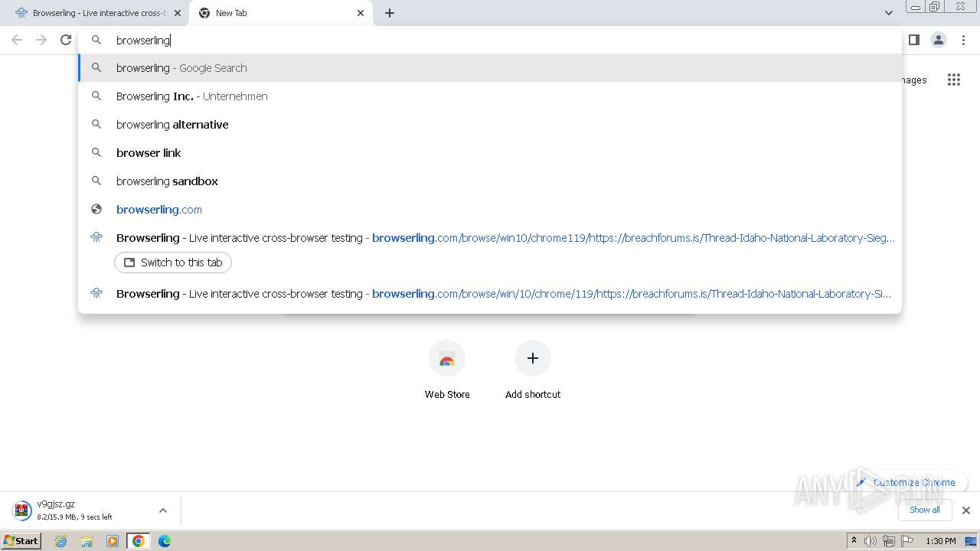This screenshot has height=551, width=980.
Task: Click the Customize Chrome button
Action: [x=906, y=483]
